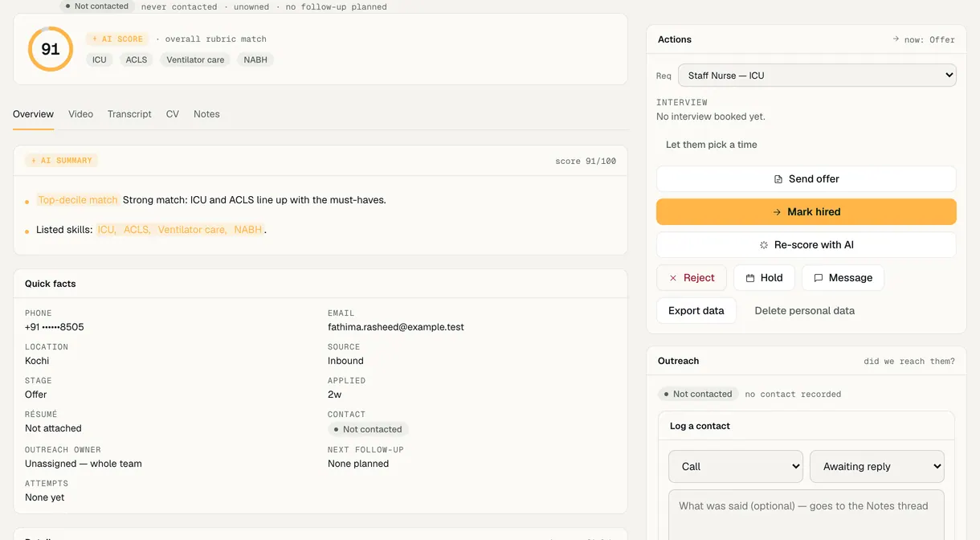980x540 pixels.
Task: Click the now: Offer indicator
Action: click(x=924, y=39)
